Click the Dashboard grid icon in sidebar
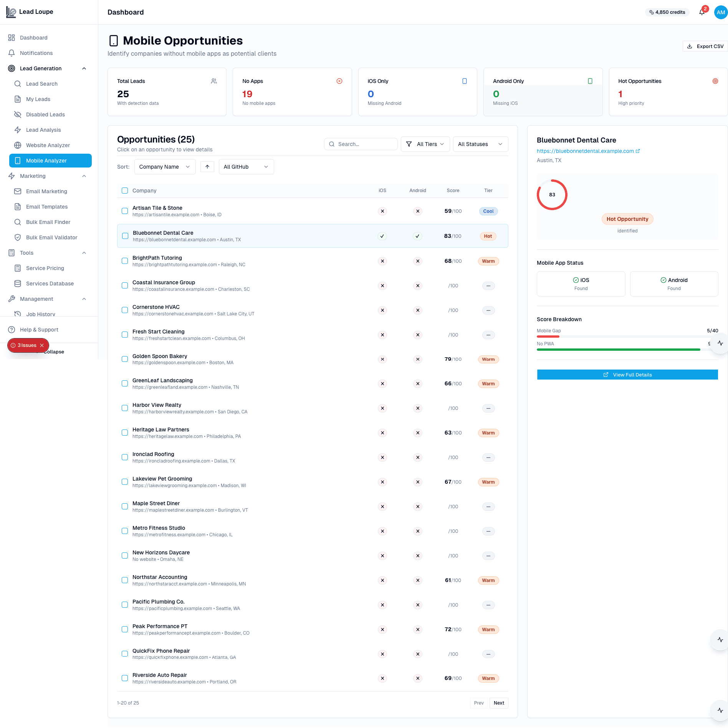Image resolution: width=728 pixels, height=728 pixels. pos(12,38)
